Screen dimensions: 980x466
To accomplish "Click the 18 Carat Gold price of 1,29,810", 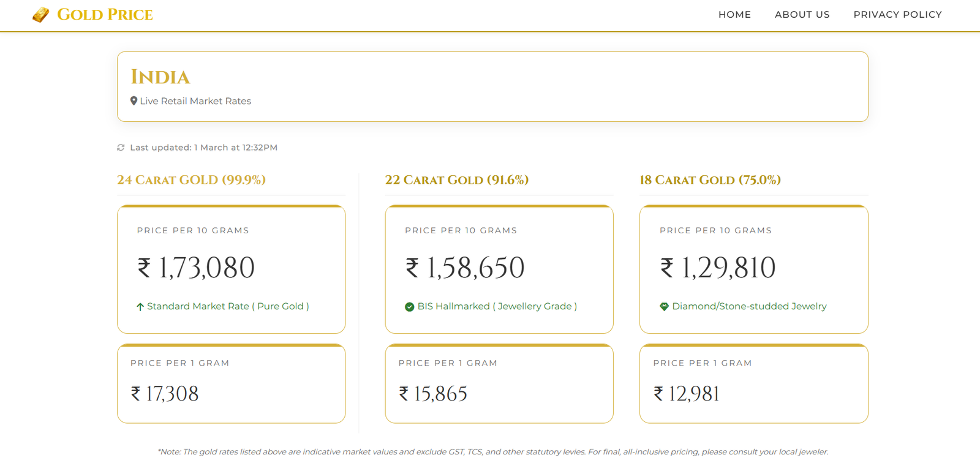I will [718, 268].
